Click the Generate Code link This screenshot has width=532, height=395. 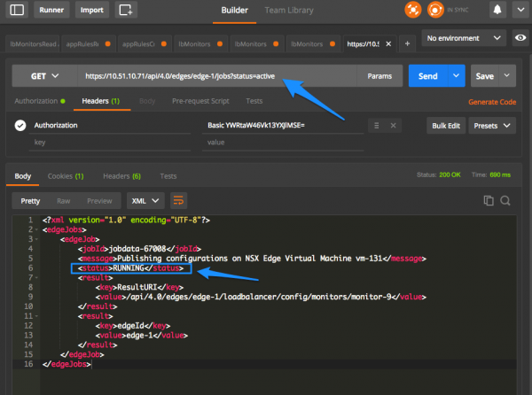point(492,102)
